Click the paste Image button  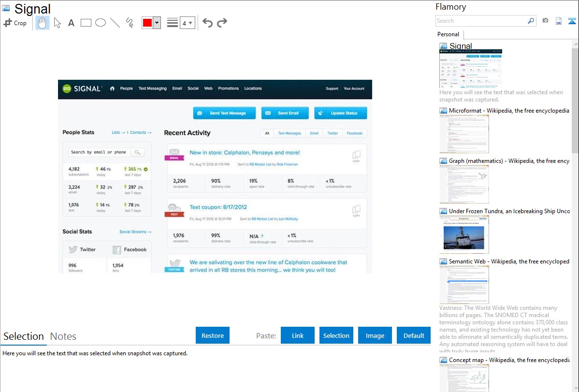(x=375, y=335)
